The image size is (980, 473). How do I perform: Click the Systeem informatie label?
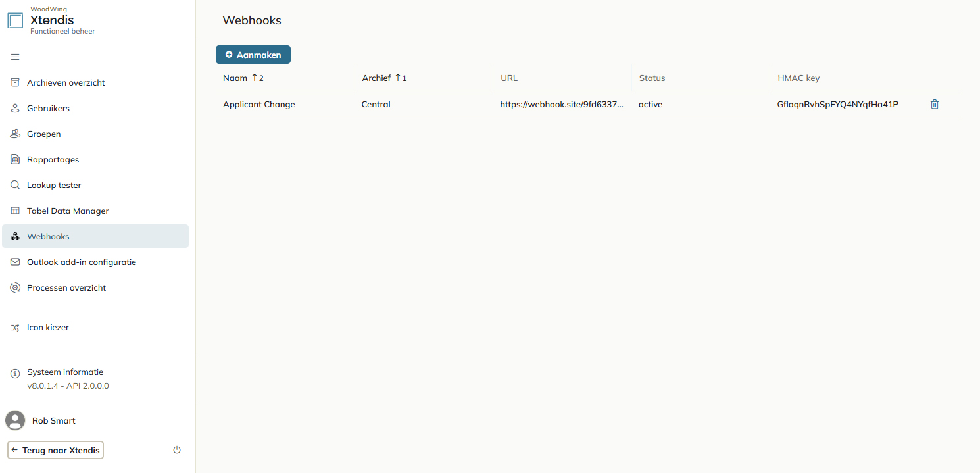pos(65,372)
